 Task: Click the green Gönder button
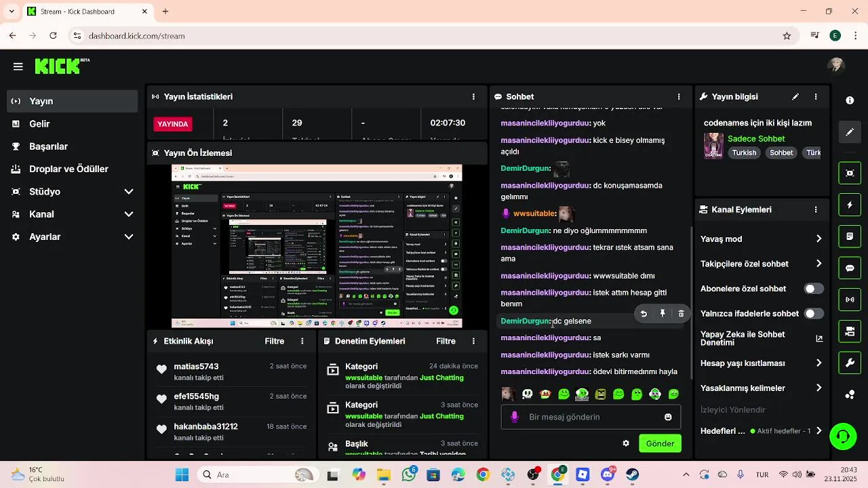point(660,443)
